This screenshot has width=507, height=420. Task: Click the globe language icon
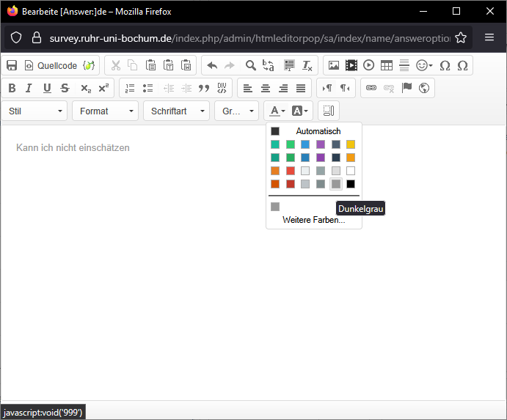coord(424,88)
